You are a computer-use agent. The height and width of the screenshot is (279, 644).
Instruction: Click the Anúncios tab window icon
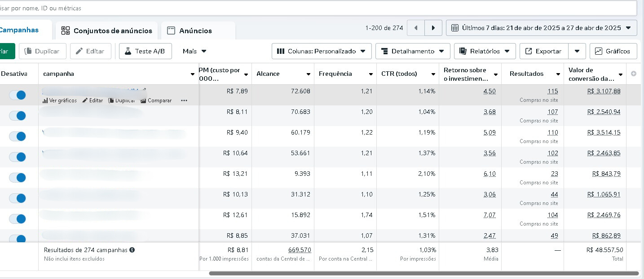[171, 31]
